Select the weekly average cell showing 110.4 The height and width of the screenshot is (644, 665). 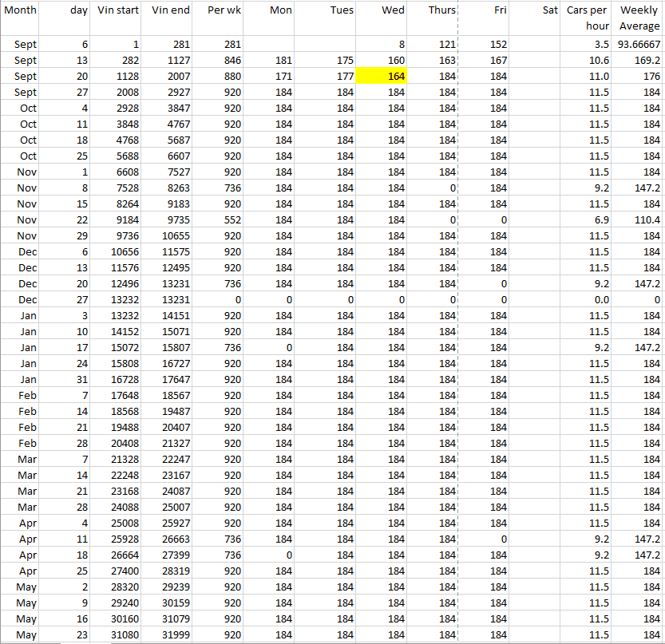pyautogui.click(x=639, y=219)
